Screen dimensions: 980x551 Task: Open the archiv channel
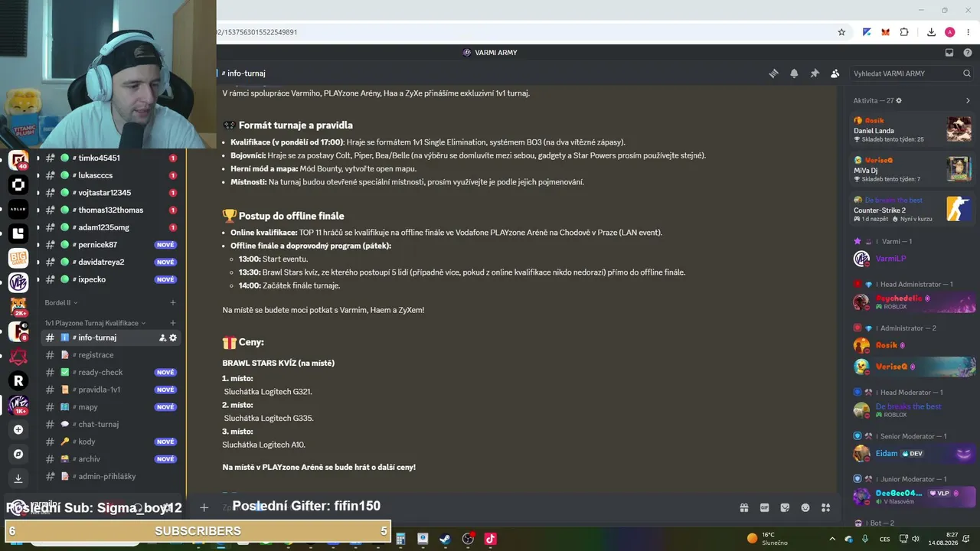(111, 459)
